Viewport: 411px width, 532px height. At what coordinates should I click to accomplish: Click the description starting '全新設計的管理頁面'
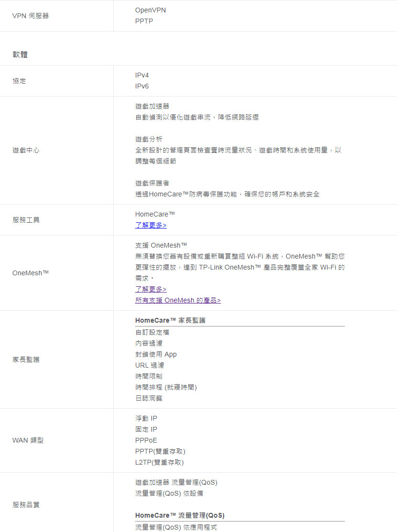[x=238, y=155]
